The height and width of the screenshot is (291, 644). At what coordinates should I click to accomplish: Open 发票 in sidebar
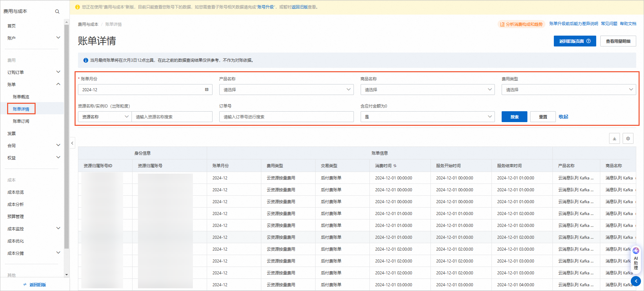tap(12, 134)
